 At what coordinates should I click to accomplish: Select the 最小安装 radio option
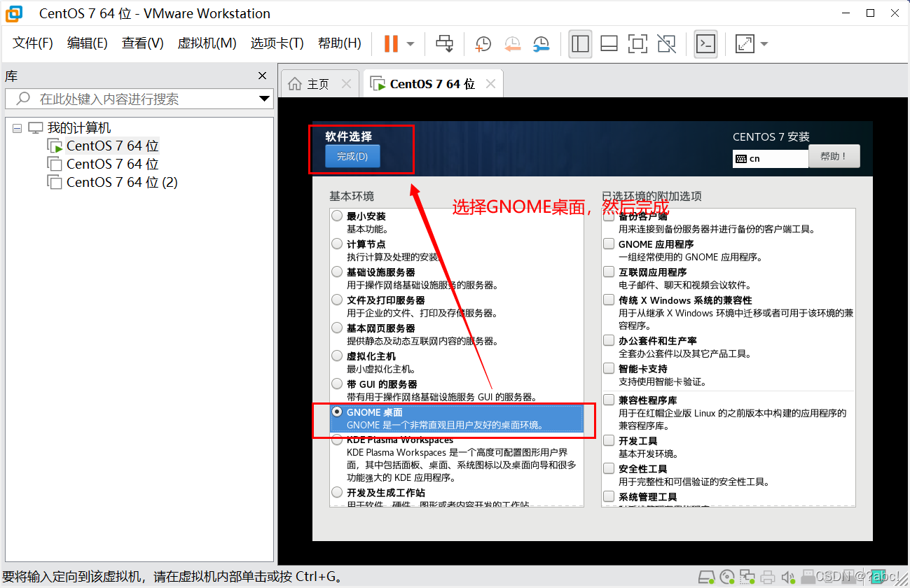338,216
